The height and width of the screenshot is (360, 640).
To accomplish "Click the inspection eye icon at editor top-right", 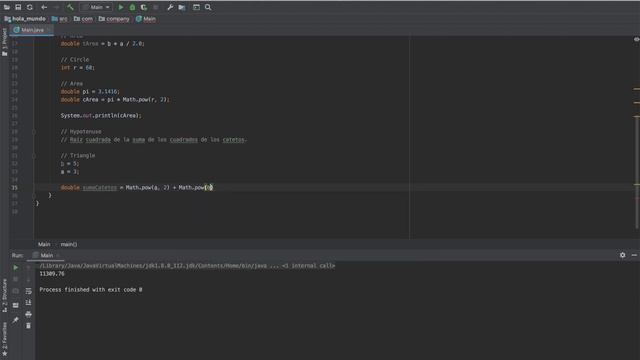I will coord(636,39).
